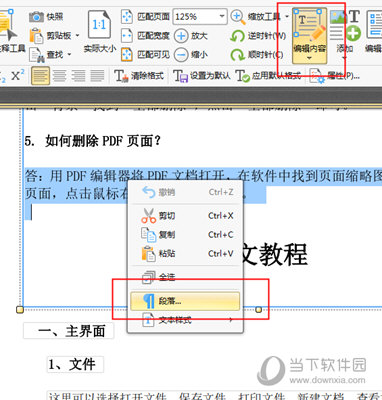
Task: Rotate view 顺时针 clockwise
Action: coord(257,54)
